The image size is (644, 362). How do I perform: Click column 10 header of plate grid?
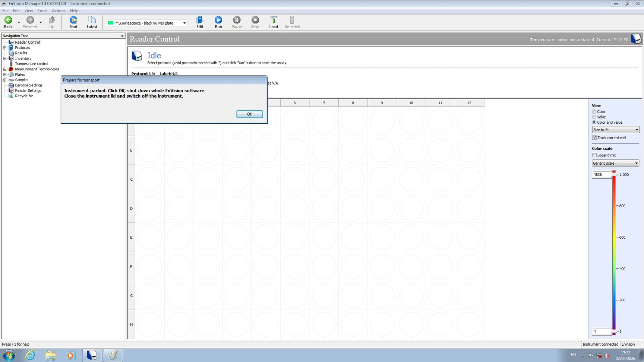coord(411,103)
